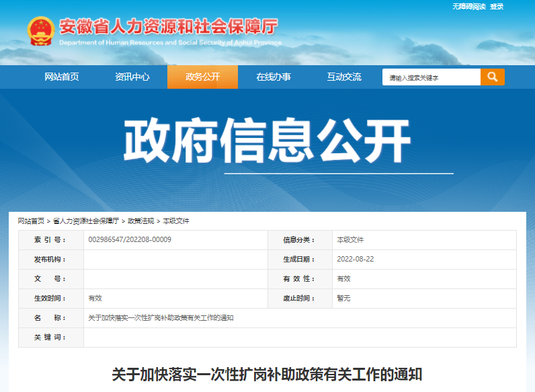535x392 pixels.
Task: Click 网站首页 in the breadcrumb trail
Action: click(x=31, y=221)
